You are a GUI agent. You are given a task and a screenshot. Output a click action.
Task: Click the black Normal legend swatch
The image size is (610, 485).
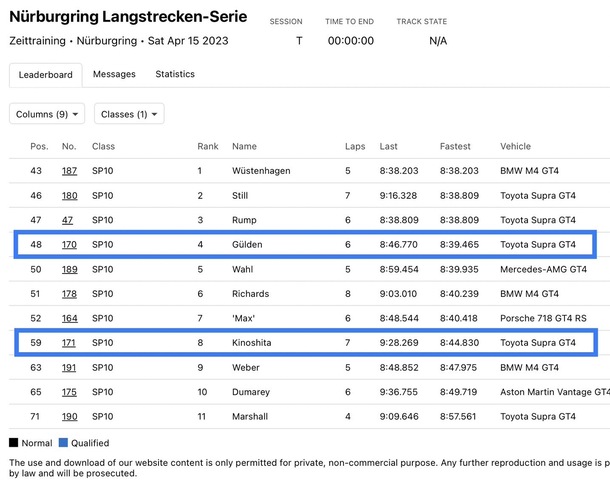[x=14, y=443]
